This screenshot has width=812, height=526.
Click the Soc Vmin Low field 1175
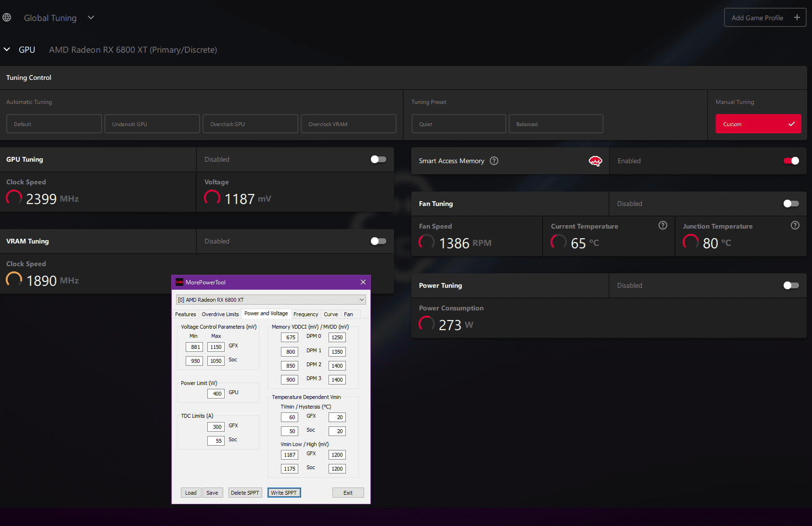coord(290,469)
